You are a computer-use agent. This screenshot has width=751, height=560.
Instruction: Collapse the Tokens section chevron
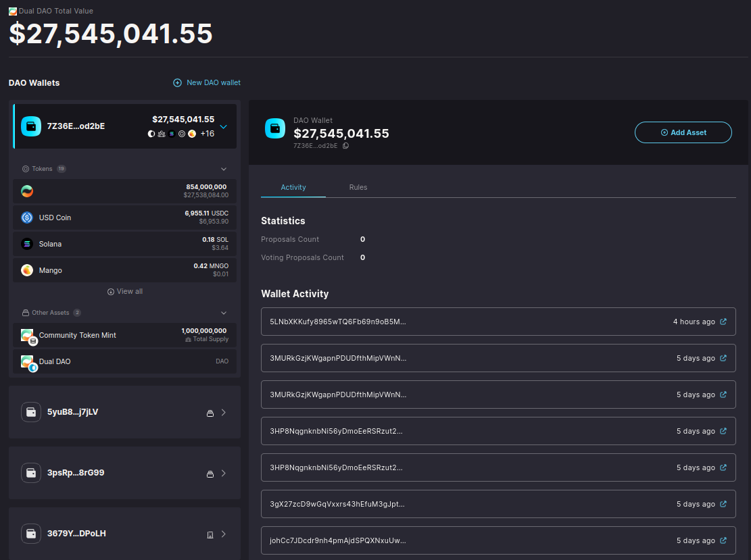click(224, 169)
